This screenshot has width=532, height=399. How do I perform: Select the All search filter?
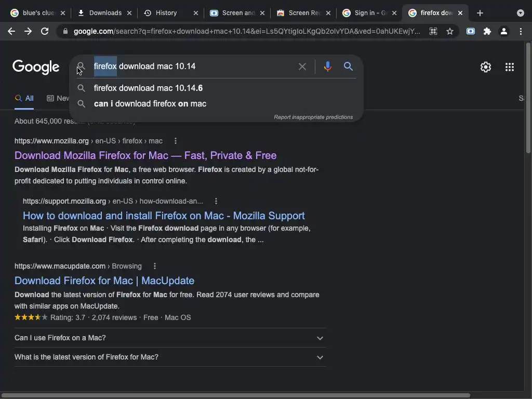click(x=24, y=98)
